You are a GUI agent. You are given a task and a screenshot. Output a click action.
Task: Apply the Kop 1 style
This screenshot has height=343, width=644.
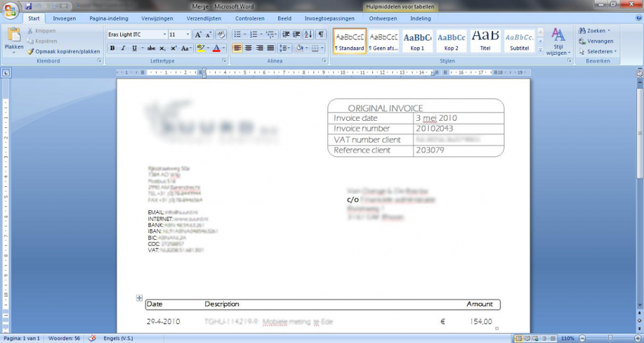pos(418,41)
